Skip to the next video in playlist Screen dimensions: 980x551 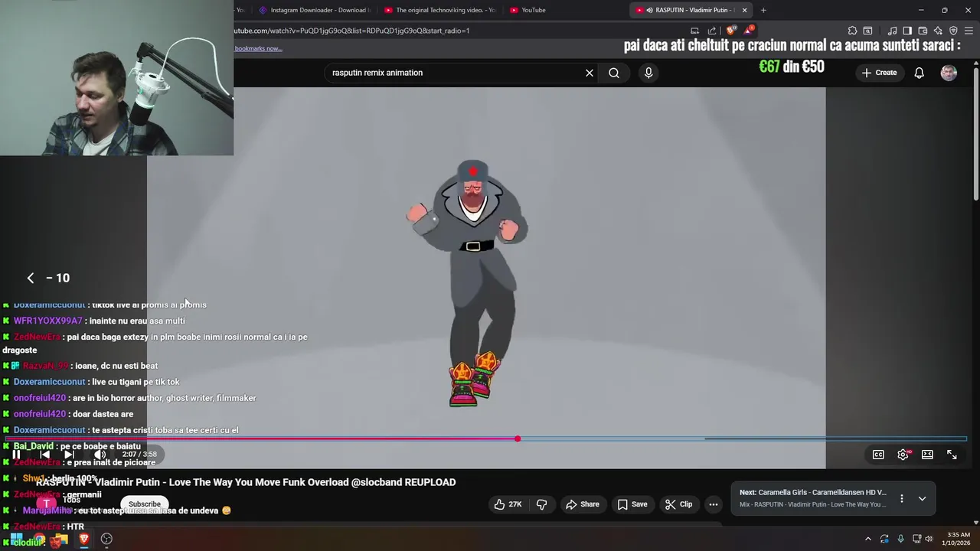click(70, 454)
